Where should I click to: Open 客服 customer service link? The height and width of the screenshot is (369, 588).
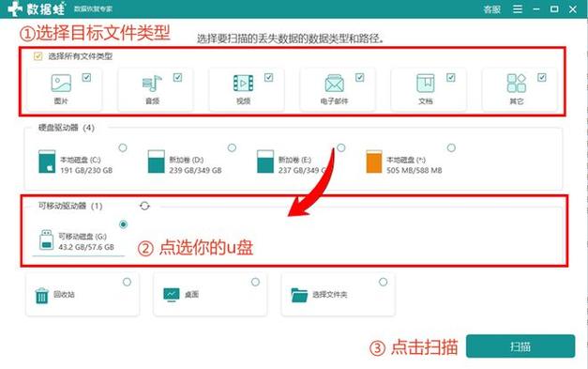point(492,9)
